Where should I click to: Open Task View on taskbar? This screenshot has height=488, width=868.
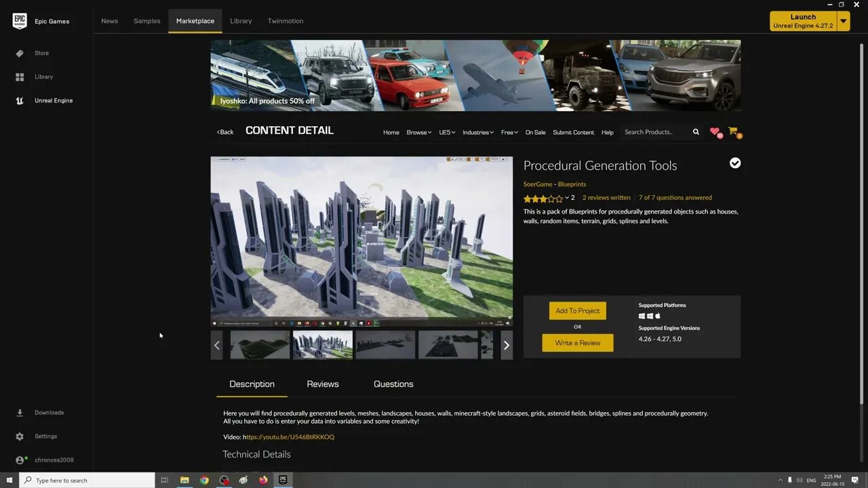point(164,480)
